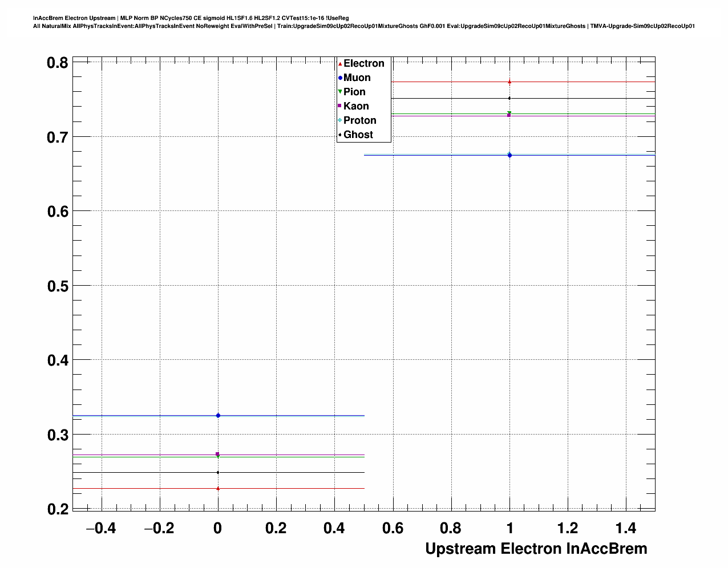Viewport: 728px width, 568px height.
Task: Select the blue Muon data point at x=0
Action: tap(218, 415)
